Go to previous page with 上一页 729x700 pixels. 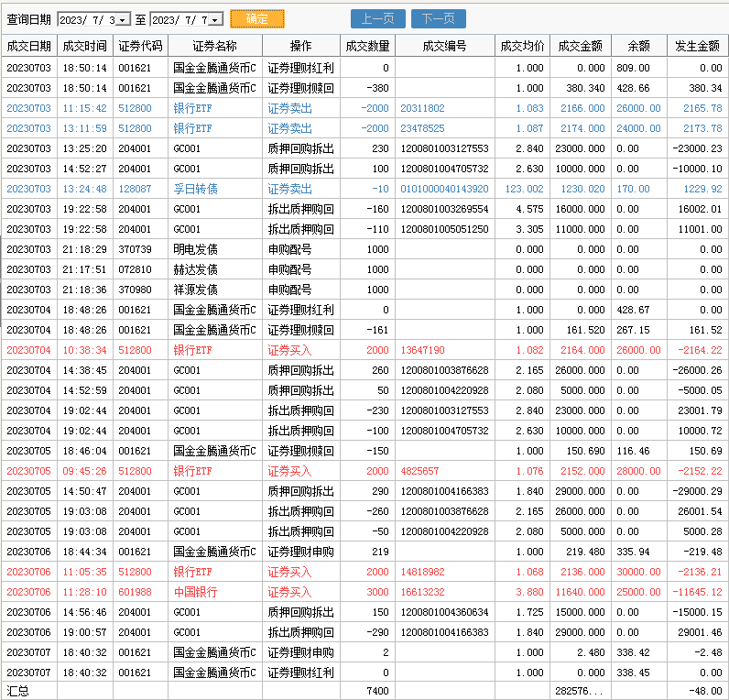[x=378, y=18]
